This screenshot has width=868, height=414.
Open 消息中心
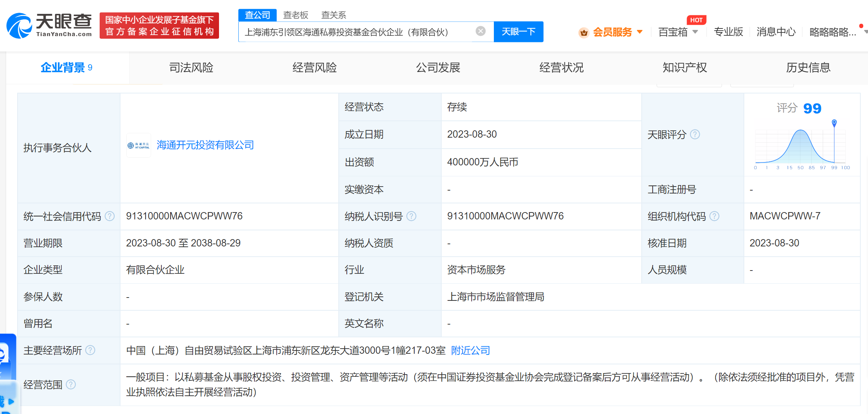click(776, 32)
